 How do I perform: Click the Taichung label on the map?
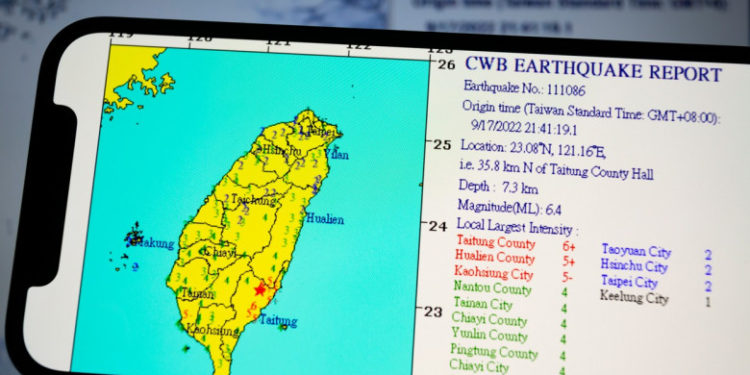point(254,199)
